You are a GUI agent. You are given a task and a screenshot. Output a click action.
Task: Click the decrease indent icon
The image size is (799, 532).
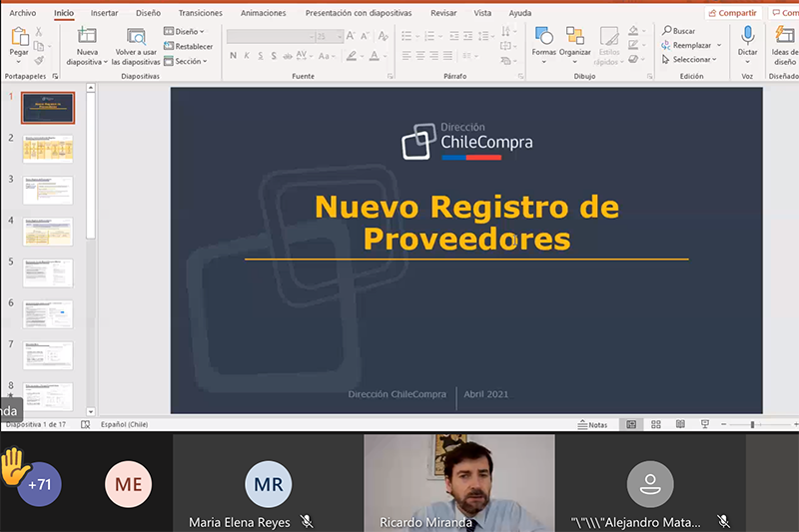(454, 36)
